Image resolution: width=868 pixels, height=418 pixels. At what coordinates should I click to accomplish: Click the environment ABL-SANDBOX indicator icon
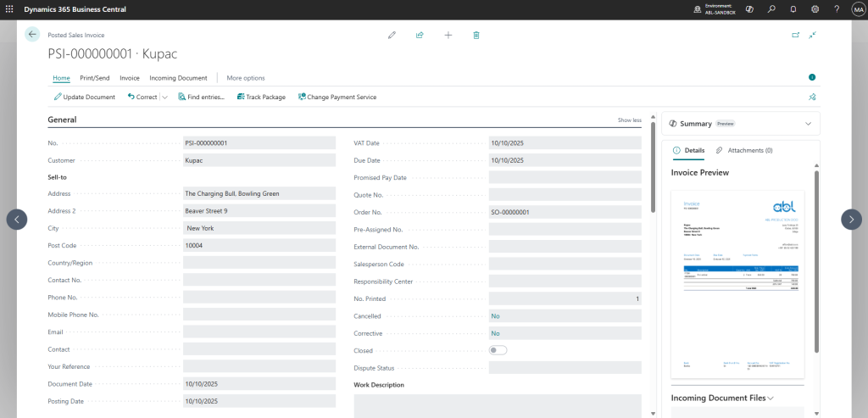tap(698, 9)
